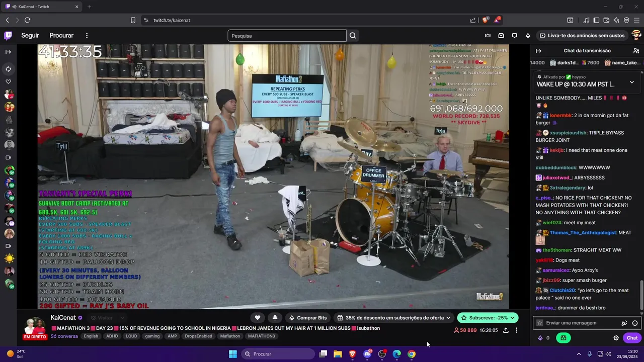Image resolution: width=644 pixels, height=362 pixels.
Task: Click darks1d gifter leaderboard entry
Action: (574, 63)
